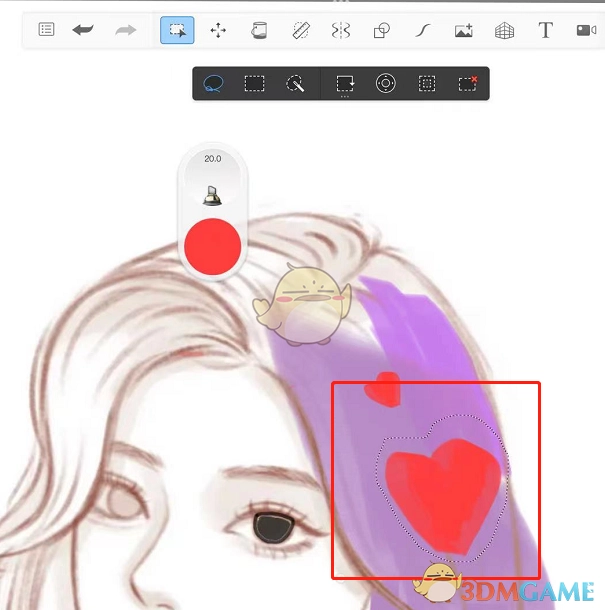Screen dimensions: 605x610
Task: Click the undo arrow
Action: pyautogui.click(x=84, y=30)
